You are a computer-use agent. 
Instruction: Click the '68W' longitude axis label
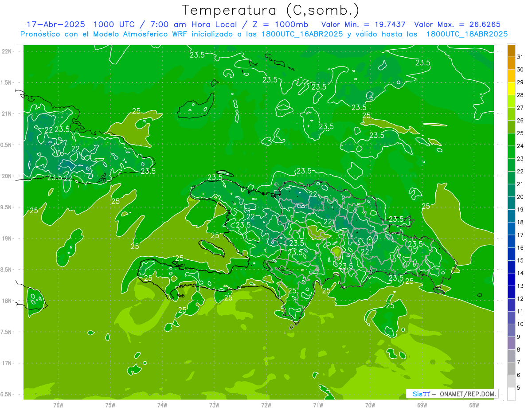[474, 405]
